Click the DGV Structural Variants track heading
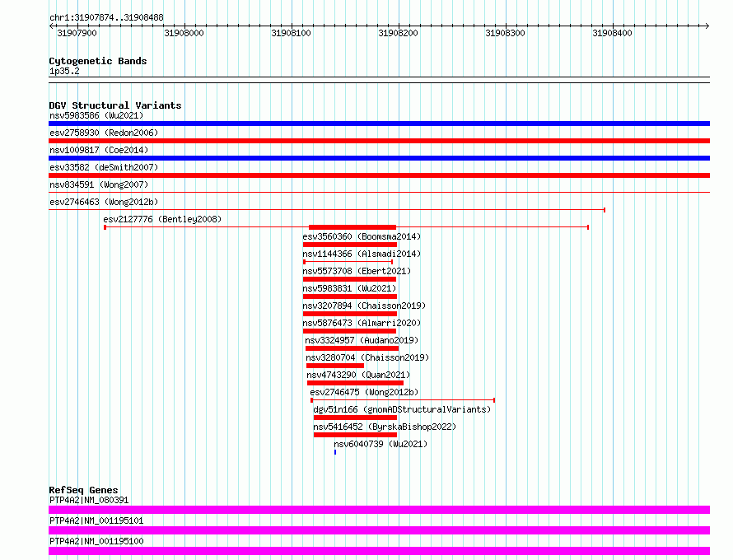This screenshot has height=560, width=733. (x=115, y=105)
